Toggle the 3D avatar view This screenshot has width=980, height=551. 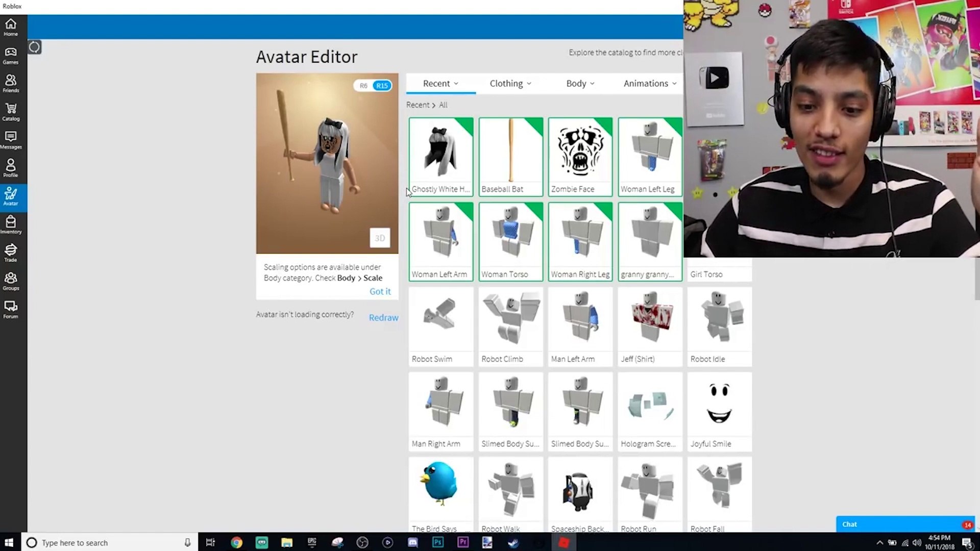pyautogui.click(x=380, y=238)
